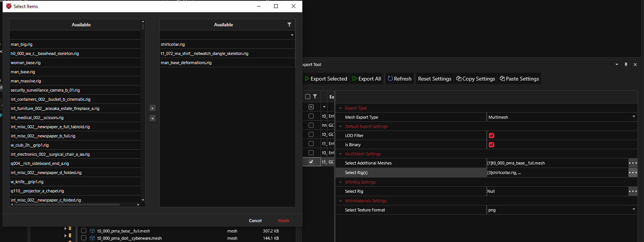The height and width of the screenshot is (242, 644).
Task: Pin the Export Tool panel
Action: [626, 65]
